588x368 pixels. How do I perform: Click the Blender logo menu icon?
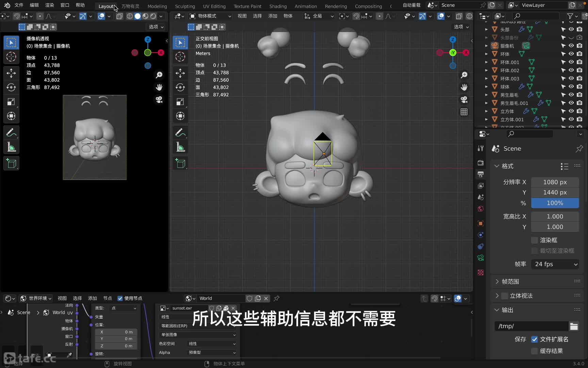click(7, 5)
